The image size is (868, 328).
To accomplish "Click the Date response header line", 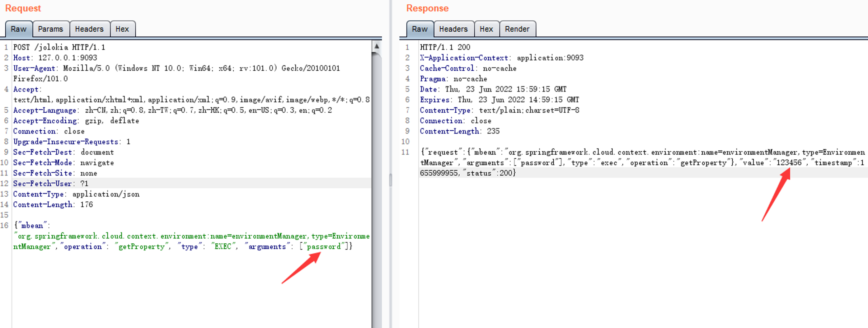I will tap(493, 89).
